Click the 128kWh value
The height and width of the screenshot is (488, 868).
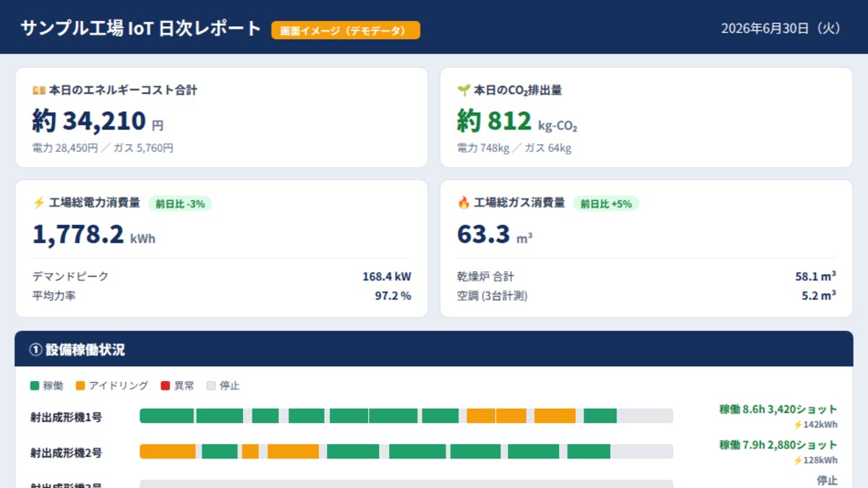point(820,461)
